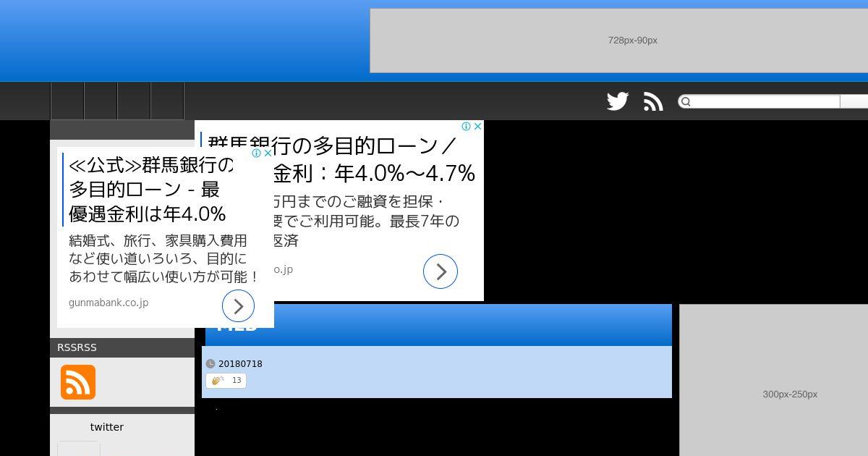Click the orange RSS icon under RSSRSS heading
This screenshot has width=868, height=456.
coord(78,382)
